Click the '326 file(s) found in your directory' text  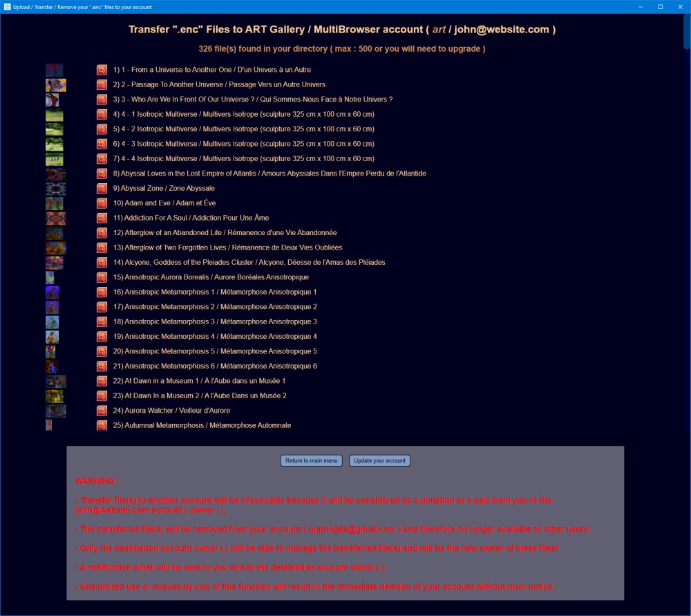pos(263,48)
